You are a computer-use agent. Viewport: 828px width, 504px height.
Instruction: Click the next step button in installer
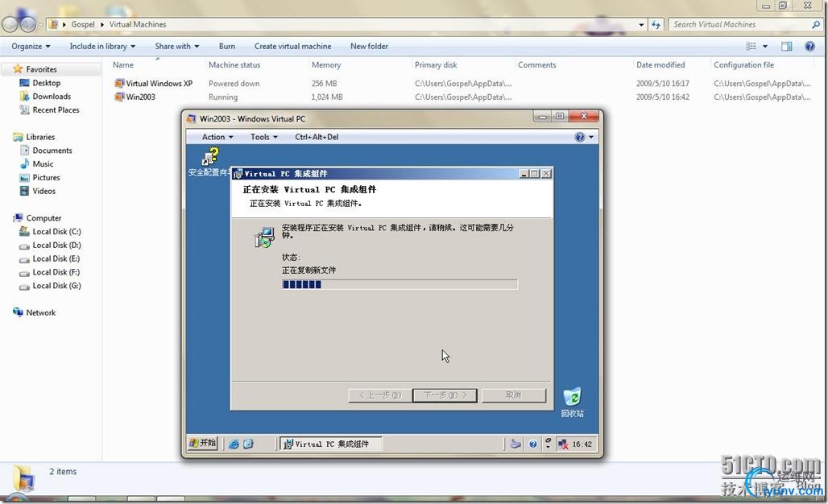coord(445,395)
